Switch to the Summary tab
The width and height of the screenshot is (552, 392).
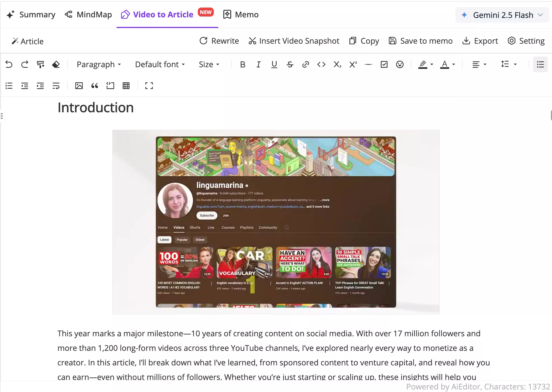pos(31,14)
